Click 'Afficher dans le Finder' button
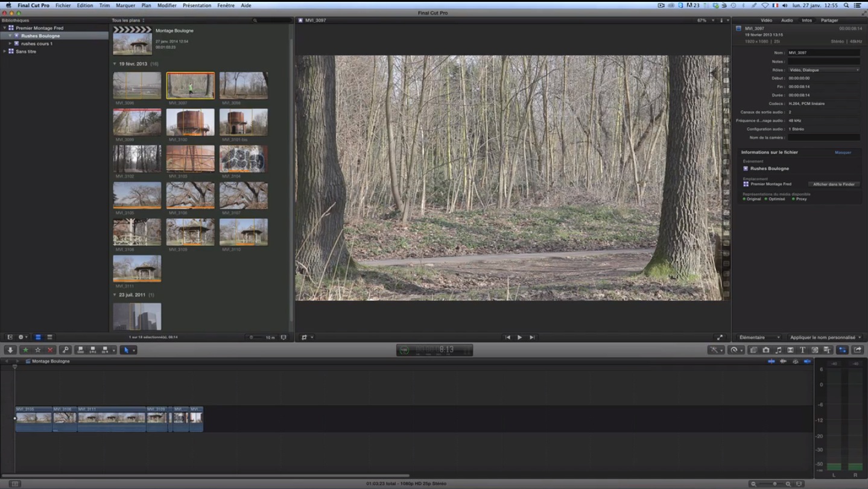 click(x=834, y=184)
